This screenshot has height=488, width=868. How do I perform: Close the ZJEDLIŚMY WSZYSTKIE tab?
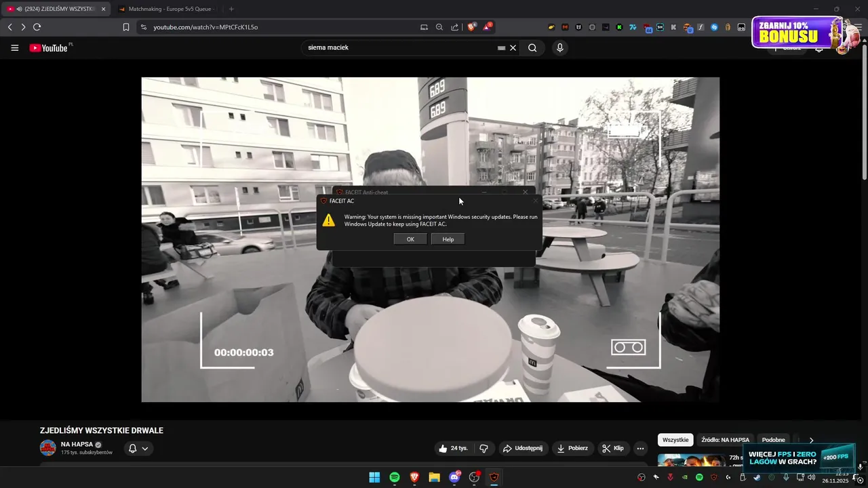click(104, 9)
